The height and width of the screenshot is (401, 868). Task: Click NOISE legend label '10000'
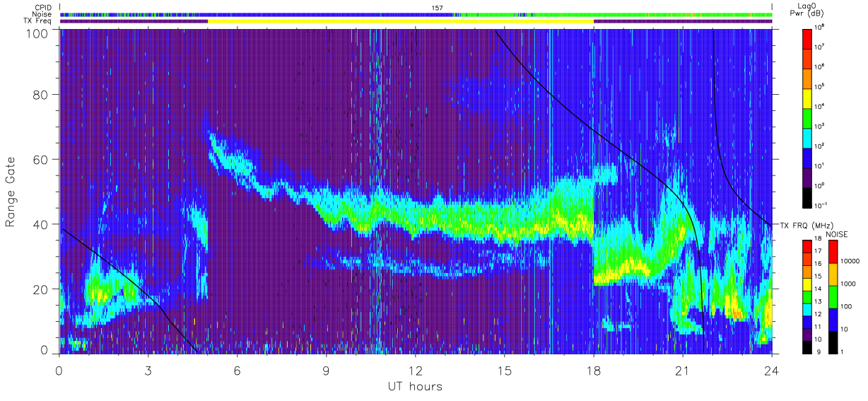point(851,262)
